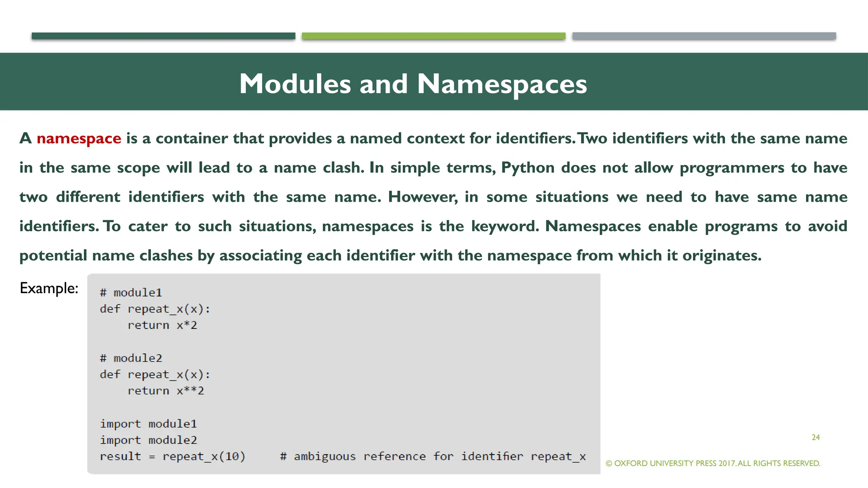The image size is (868, 488).
Task: Click the slide number 24
Action: (x=815, y=437)
